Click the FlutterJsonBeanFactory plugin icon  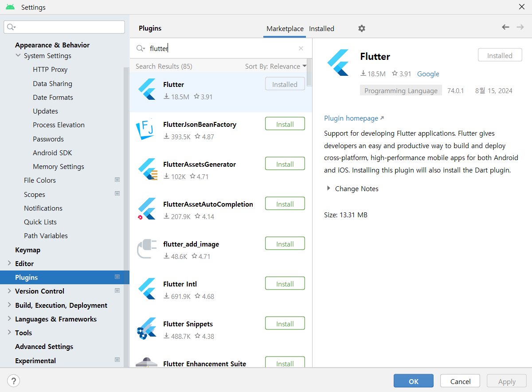pyautogui.click(x=145, y=129)
